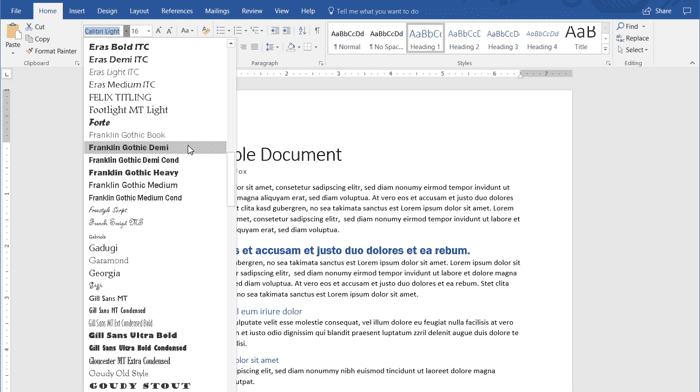Apply multilevel list formatting
This screenshot has height=392, width=700.
254,31
